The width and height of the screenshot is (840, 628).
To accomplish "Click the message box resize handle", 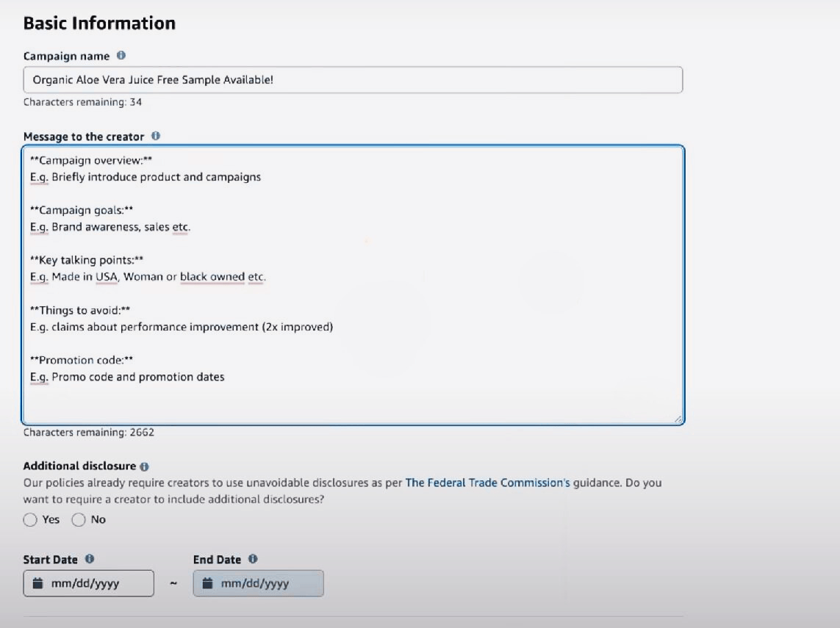I will click(678, 419).
